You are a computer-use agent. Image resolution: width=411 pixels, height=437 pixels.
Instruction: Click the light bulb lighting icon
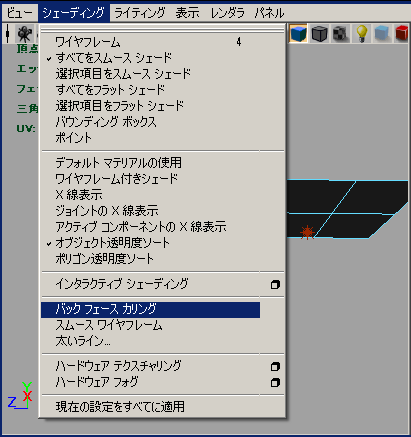pos(361,33)
